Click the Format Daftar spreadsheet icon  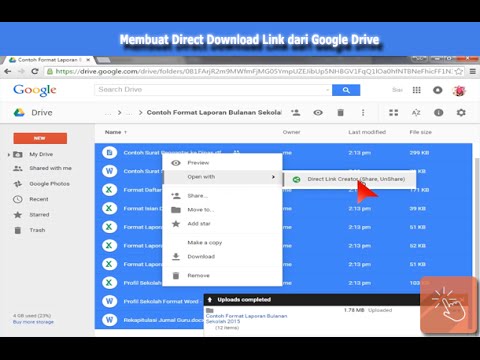(x=109, y=190)
